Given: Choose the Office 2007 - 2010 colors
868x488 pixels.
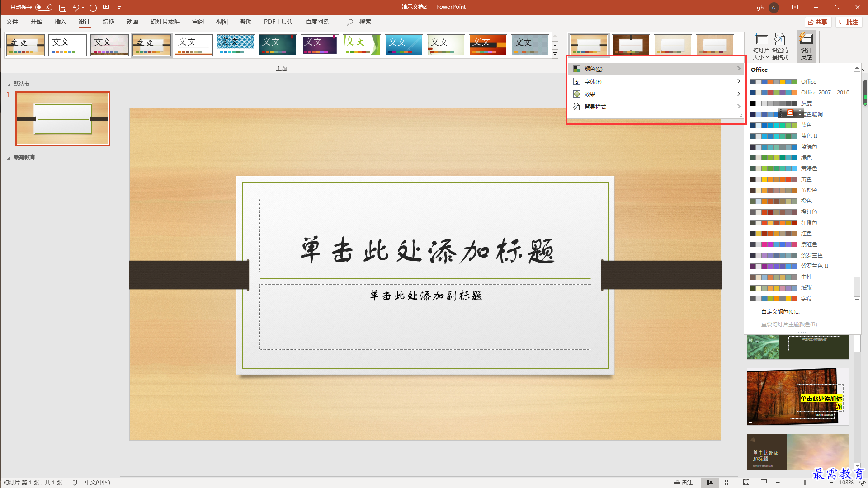Looking at the screenshot, I should 799,93.
